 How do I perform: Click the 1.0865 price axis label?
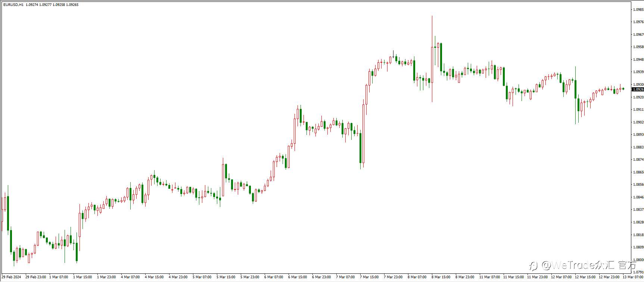coord(638,172)
